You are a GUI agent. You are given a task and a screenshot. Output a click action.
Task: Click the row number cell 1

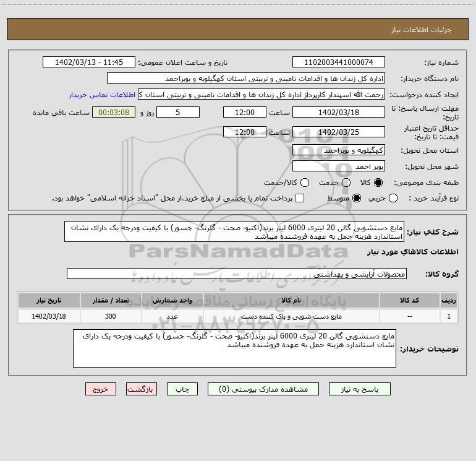pyautogui.click(x=449, y=316)
